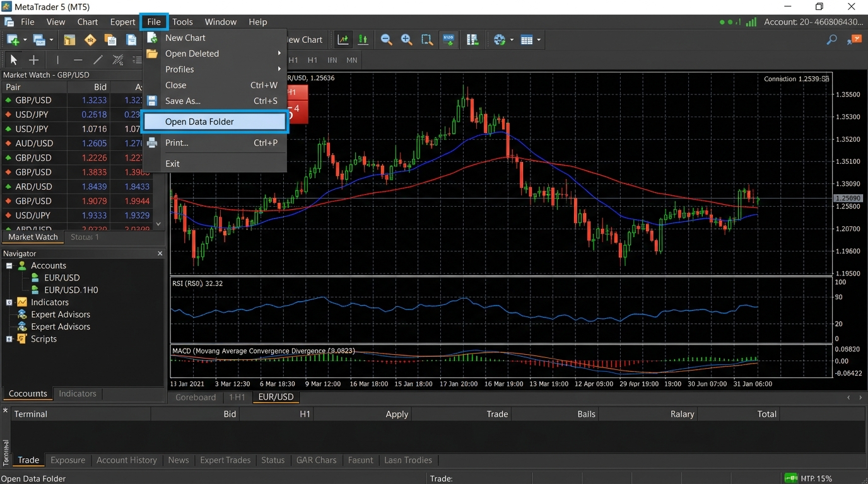868x484 pixels.
Task: Open the Window menu
Action: 221,21
